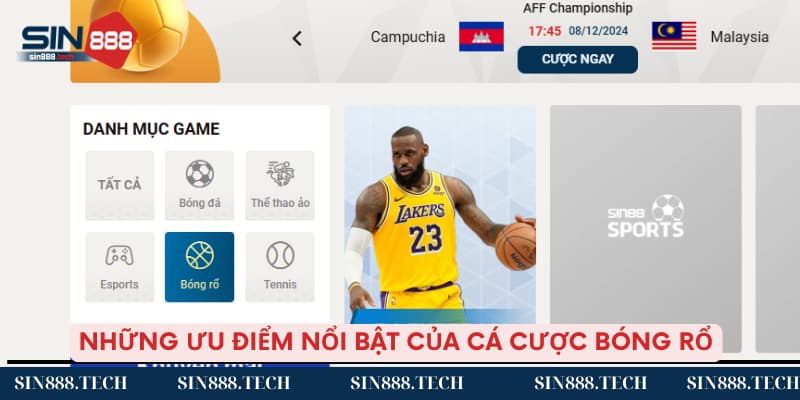Choose the Esports gamepad icon

point(119,255)
